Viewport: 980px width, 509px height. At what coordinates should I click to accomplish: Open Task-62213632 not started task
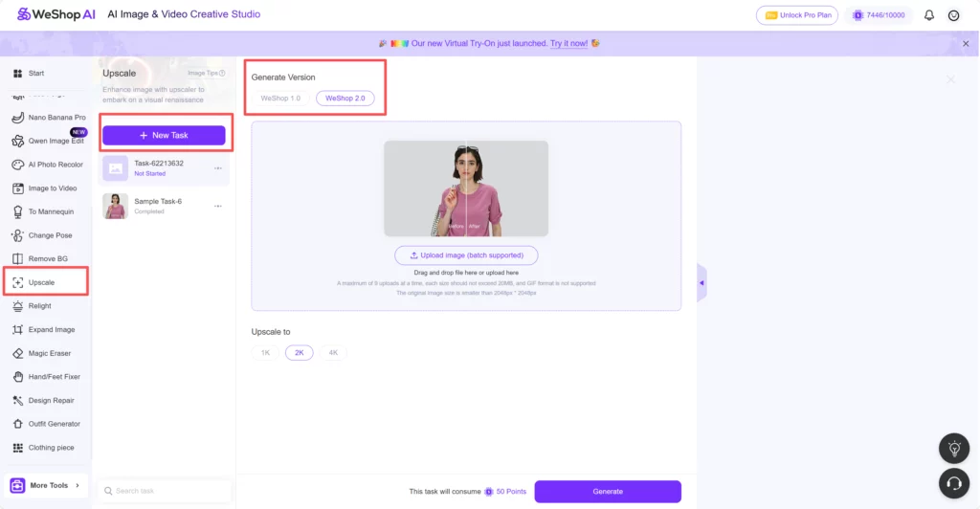pos(164,168)
